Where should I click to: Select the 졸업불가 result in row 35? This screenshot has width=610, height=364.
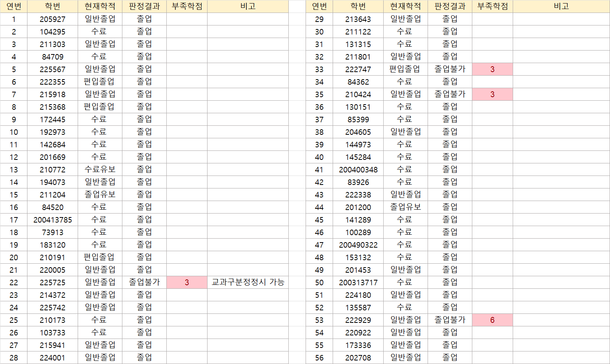450,94
